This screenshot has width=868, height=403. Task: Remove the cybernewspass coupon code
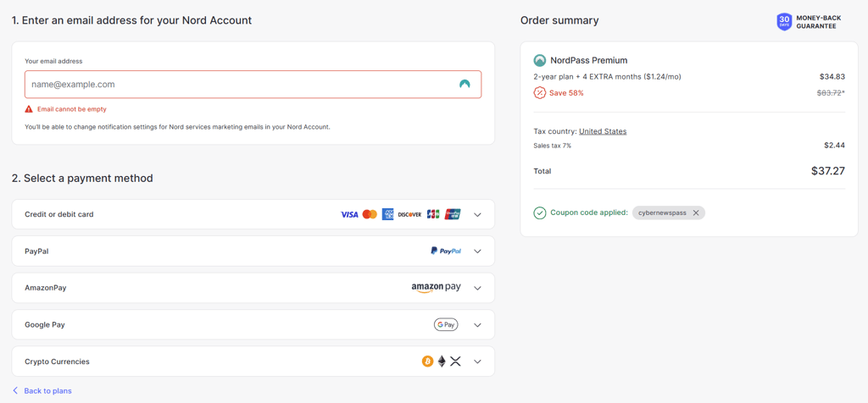tap(696, 213)
